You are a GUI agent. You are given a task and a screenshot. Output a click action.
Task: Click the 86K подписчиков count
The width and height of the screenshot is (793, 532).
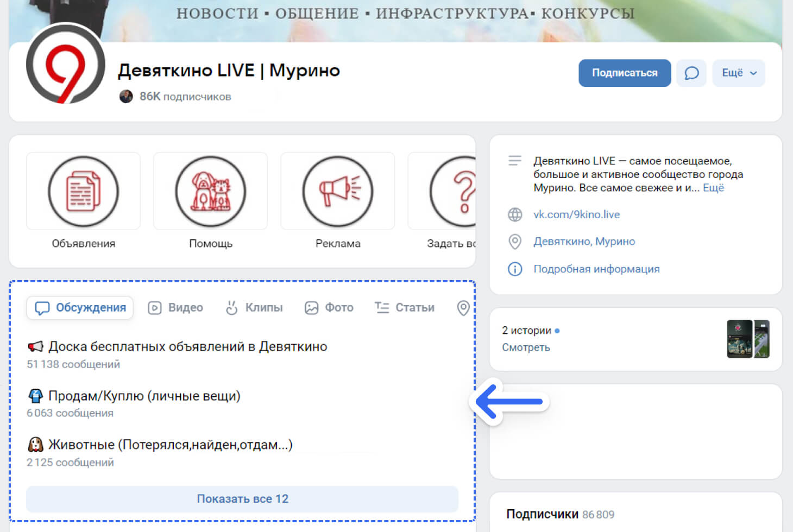[185, 97]
